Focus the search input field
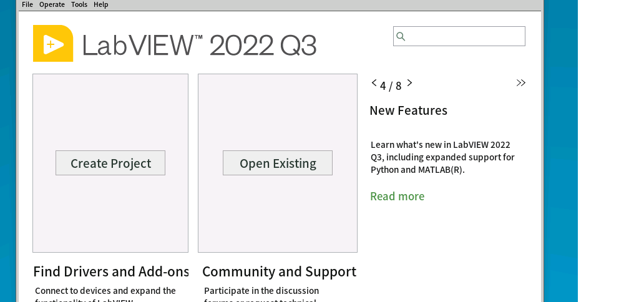Viewport: 644px width, 302px height. (x=459, y=36)
